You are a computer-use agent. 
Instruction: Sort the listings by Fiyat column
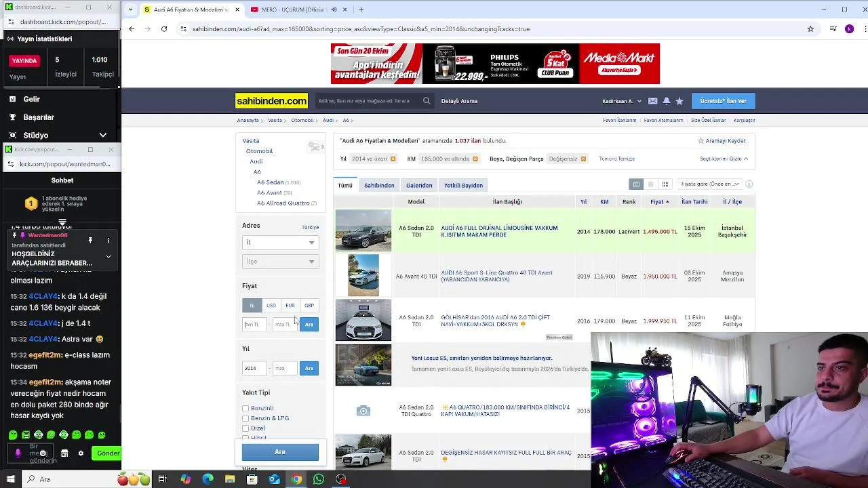coord(659,202)
